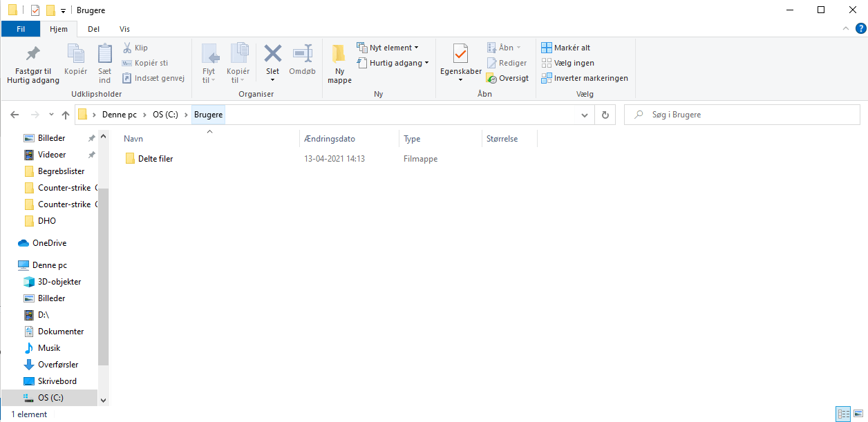Viewport: 868px width, 422px height.
Task: Select Indsæt genvej in ribbon
Action: click(x=153, y=78)
